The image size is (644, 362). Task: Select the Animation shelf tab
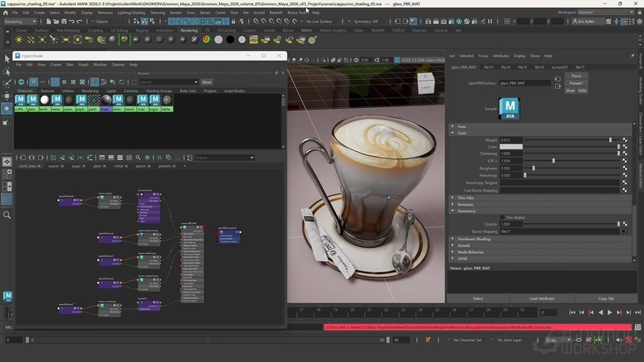click(x=165, y=31)
